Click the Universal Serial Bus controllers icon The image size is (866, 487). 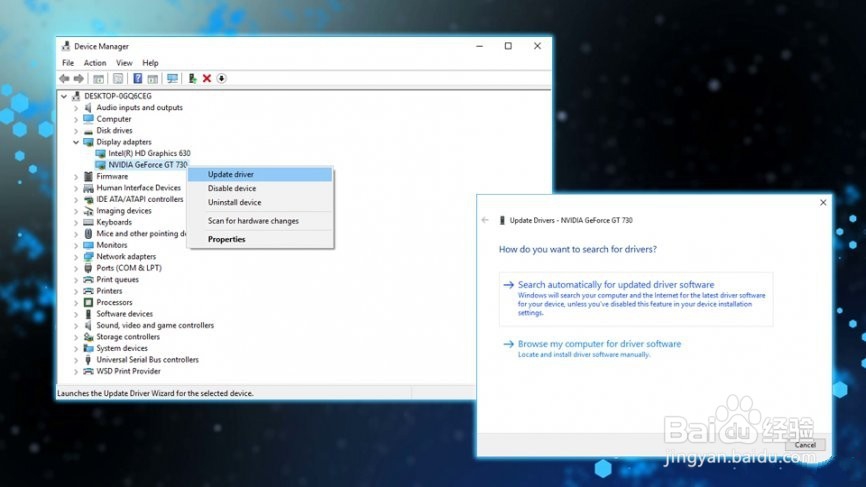tap(88, 359)
